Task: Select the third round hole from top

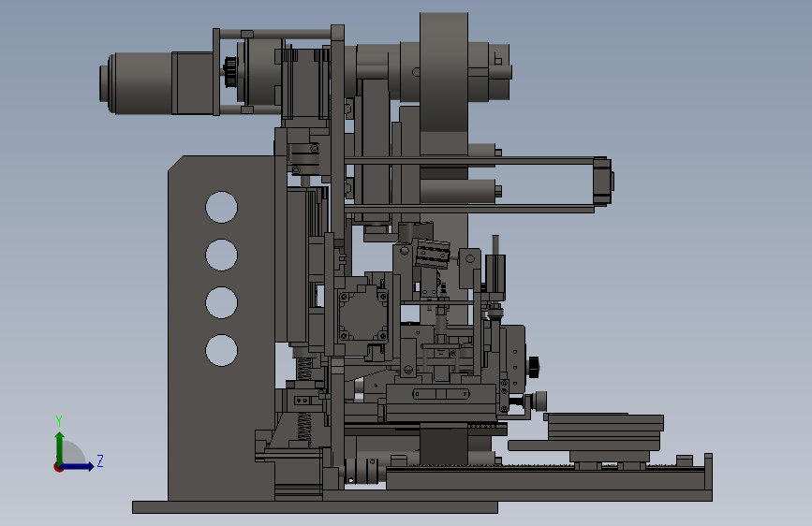Action: pos(222,302)
